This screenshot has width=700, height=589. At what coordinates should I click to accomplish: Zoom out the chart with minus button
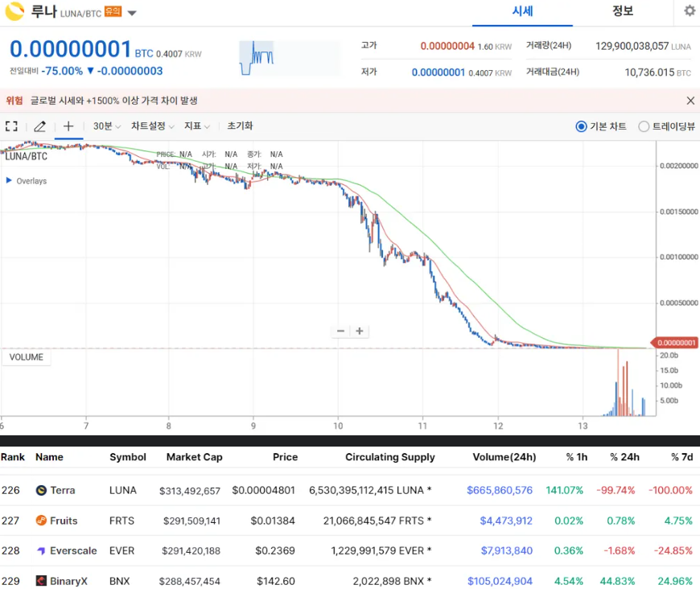click(340, 331)
